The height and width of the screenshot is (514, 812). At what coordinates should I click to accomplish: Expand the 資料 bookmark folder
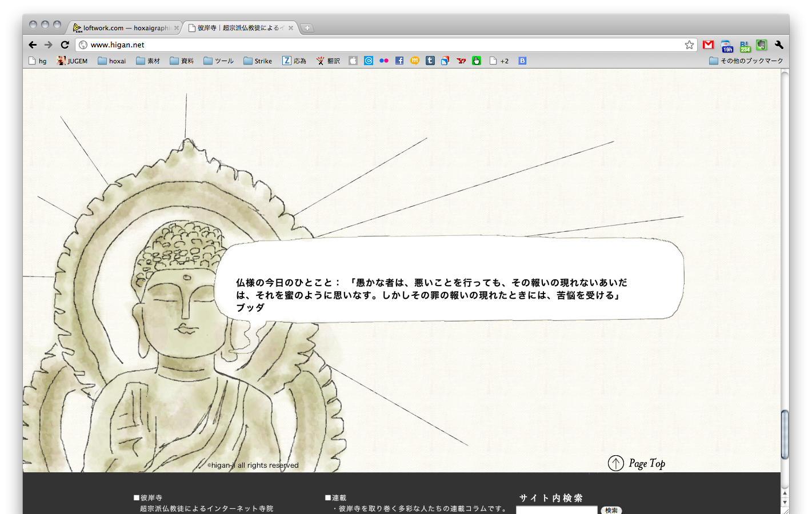tap(182, 61)
